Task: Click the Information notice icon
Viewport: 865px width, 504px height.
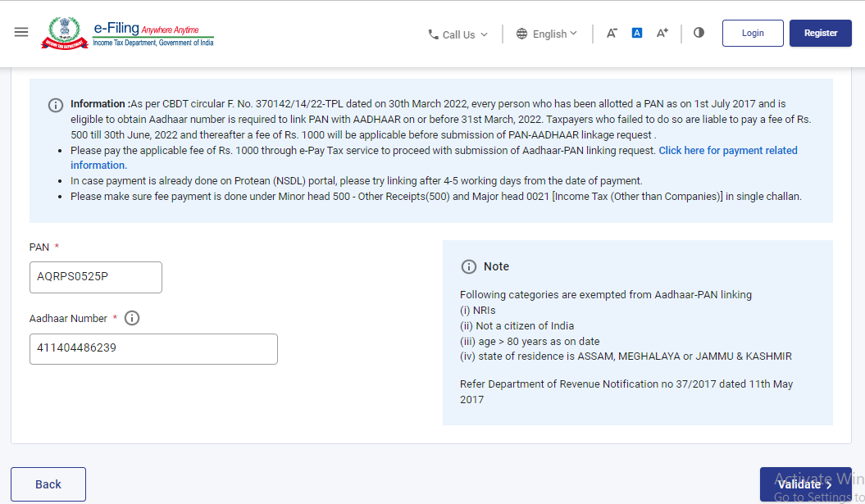Action: tap(56, 105)
